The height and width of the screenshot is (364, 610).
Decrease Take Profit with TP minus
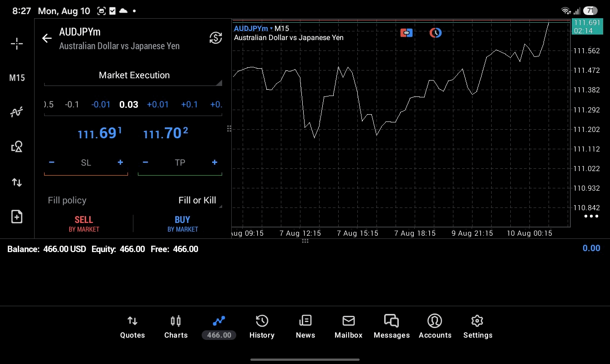145,162
